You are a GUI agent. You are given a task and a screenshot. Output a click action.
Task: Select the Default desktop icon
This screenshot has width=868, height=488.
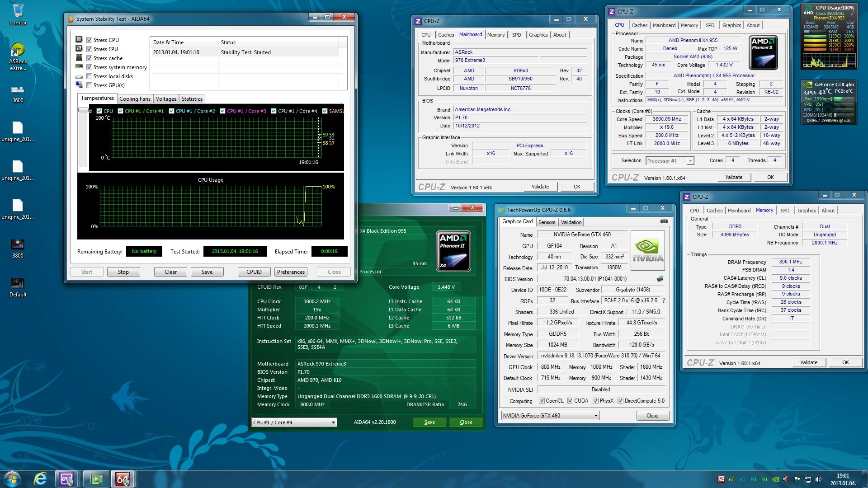pyautogui.click(x=18, y=287)
